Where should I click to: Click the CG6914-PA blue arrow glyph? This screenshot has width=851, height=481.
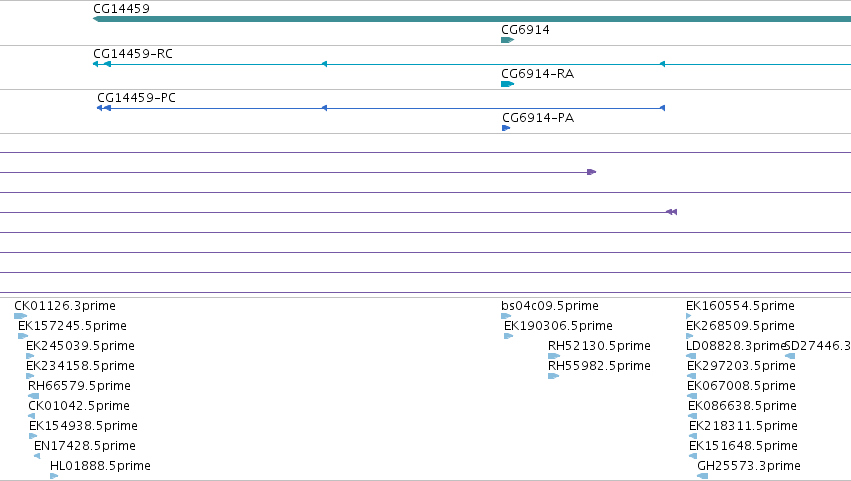506,128
